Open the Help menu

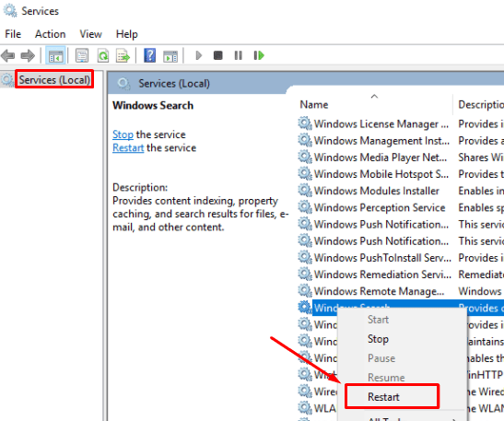[x=126, y=34]
